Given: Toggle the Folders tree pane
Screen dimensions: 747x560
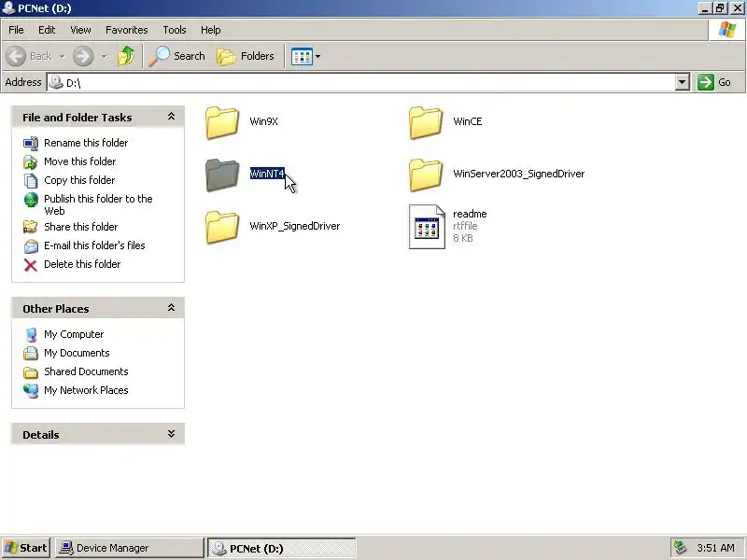Looking at the screenshot, I should (246, 56).
